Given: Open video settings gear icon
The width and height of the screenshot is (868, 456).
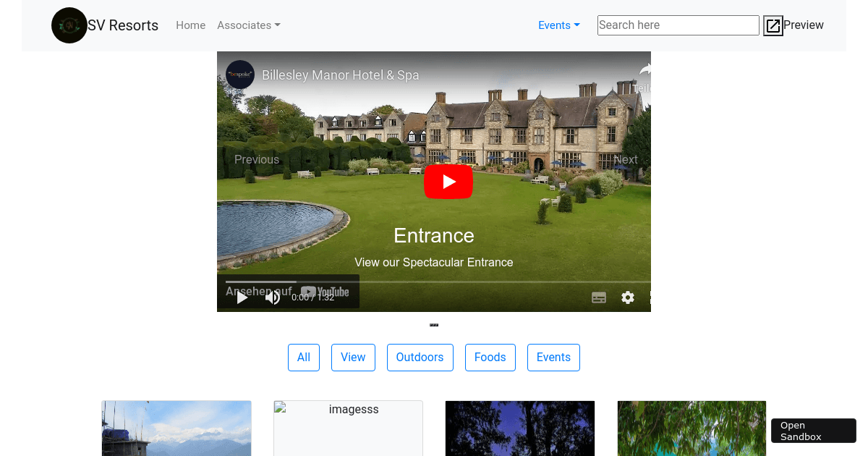Looking at the screenshot, I should pos(628,297).
